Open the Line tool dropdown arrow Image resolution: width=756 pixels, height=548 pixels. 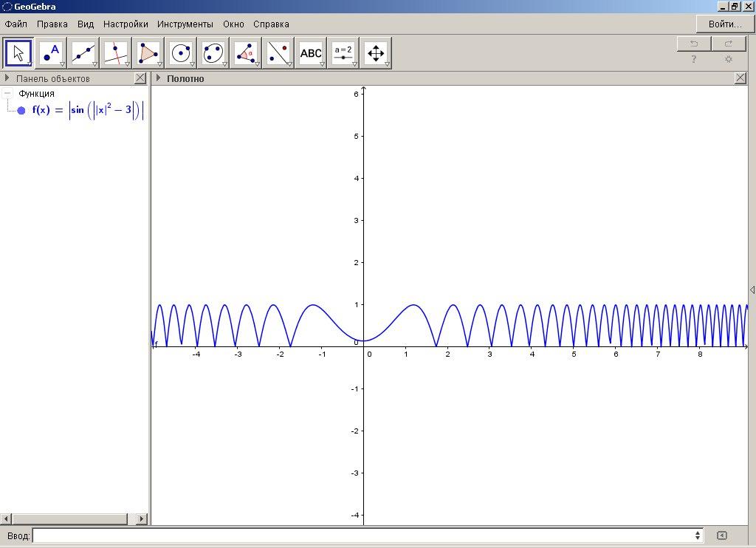94,64
